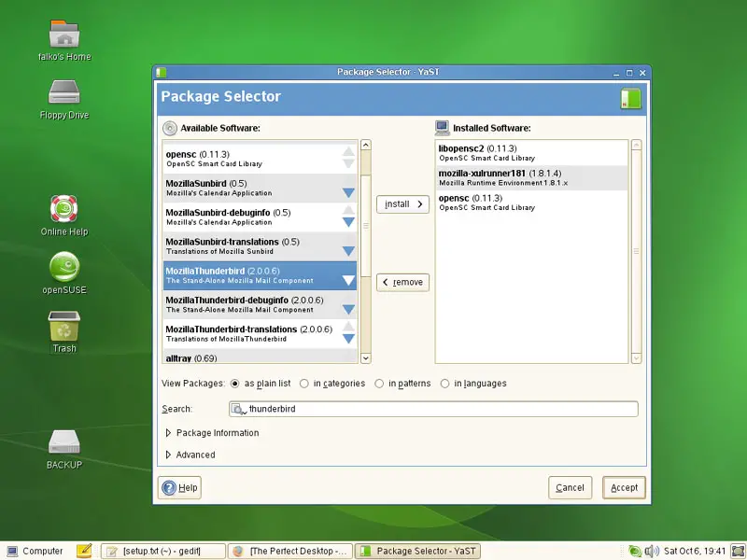Click the search magnifier icon in the Search field
This screenshot has width=747, height=560.
238,409
